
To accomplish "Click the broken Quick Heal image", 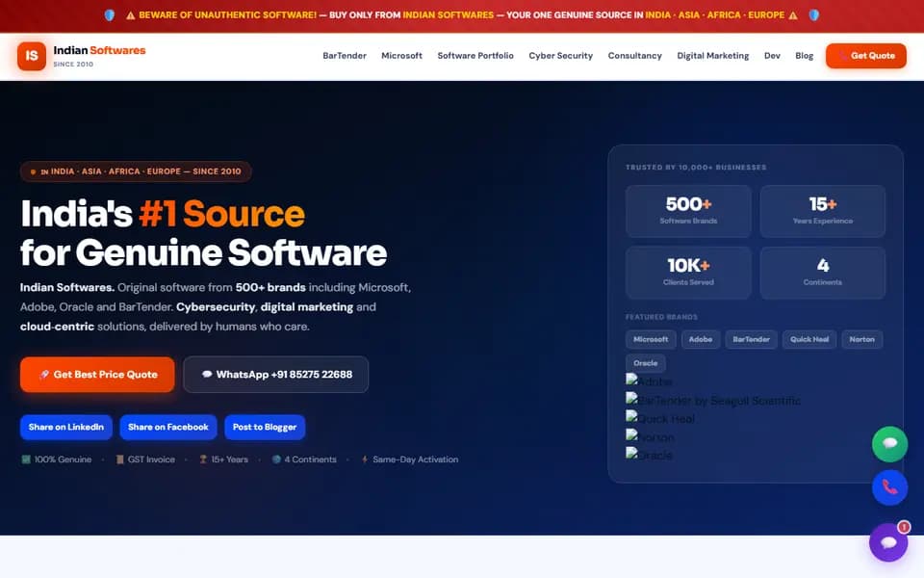I will pyautogui.click(x=660, y=419).
